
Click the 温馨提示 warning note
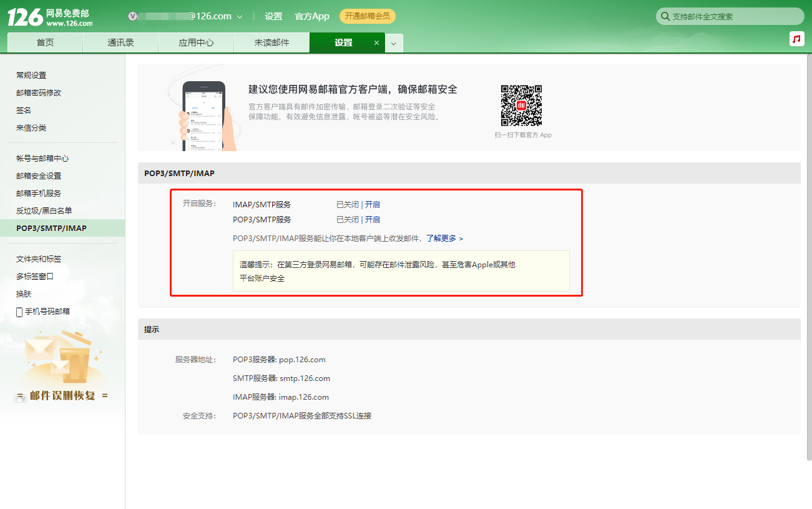[401, 271]
